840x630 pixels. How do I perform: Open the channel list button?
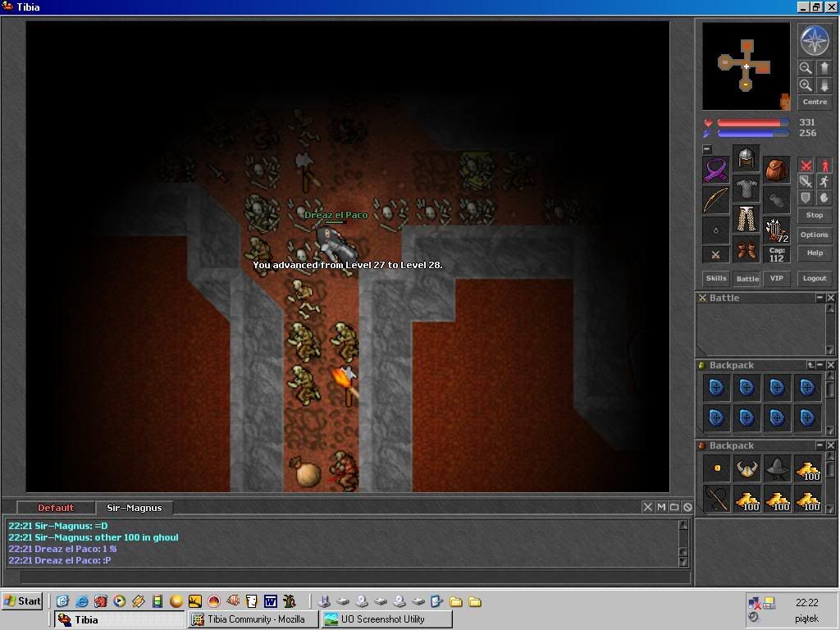pyautogui.click(x=674, y=507)
